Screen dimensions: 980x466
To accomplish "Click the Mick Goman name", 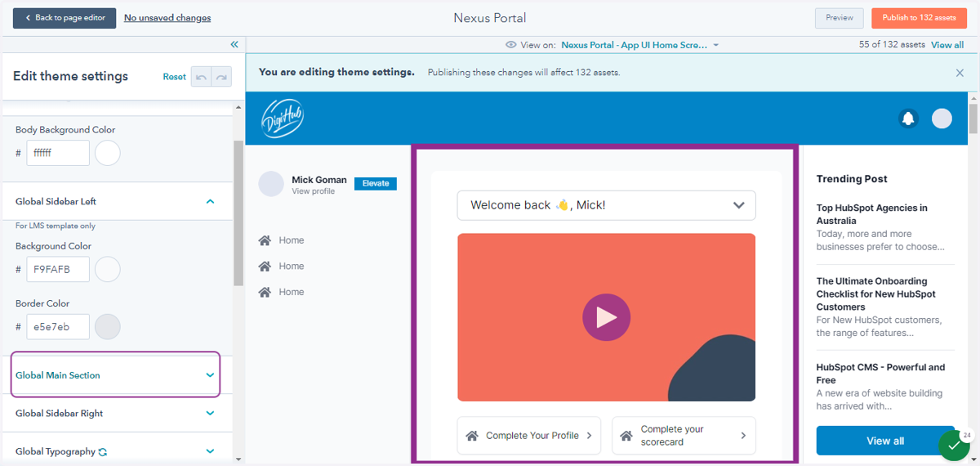I will (x=319, y=180).
